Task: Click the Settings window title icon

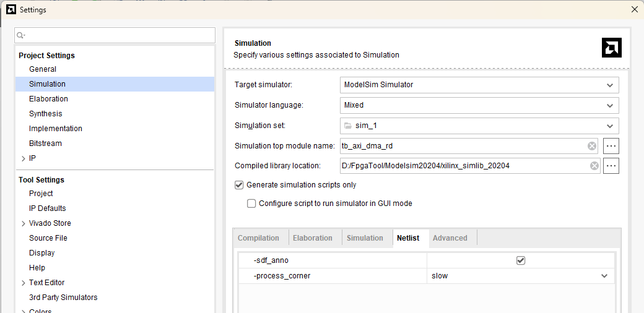Action: point(12,9)
